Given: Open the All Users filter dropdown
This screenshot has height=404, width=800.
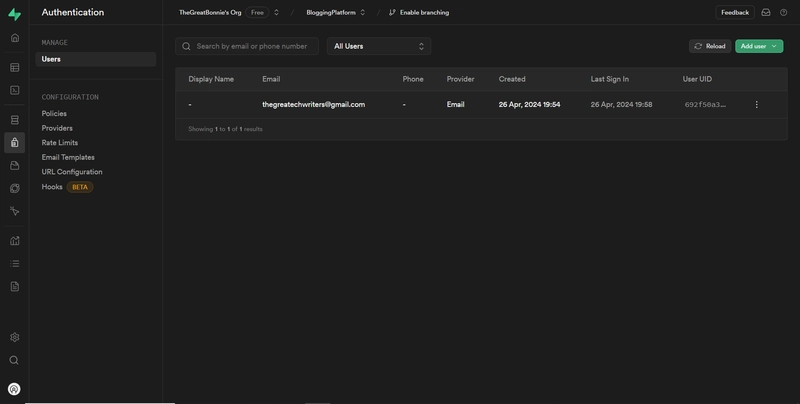Looking at the screenshot, I should [x=379, y=46].
